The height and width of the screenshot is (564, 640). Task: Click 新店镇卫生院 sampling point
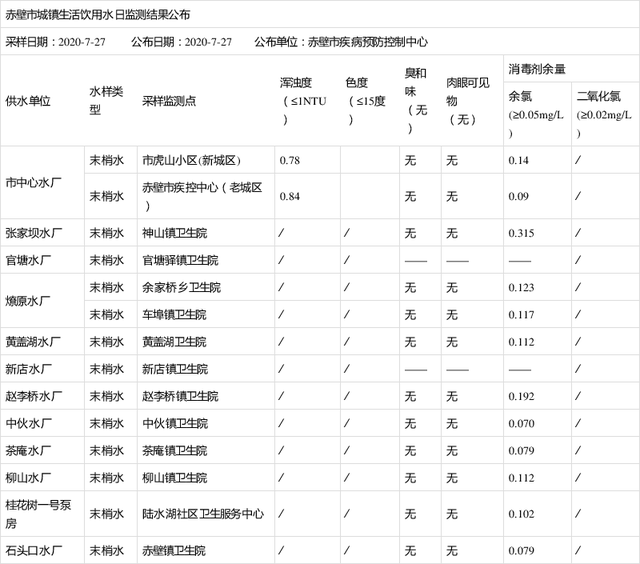(175, 369)
